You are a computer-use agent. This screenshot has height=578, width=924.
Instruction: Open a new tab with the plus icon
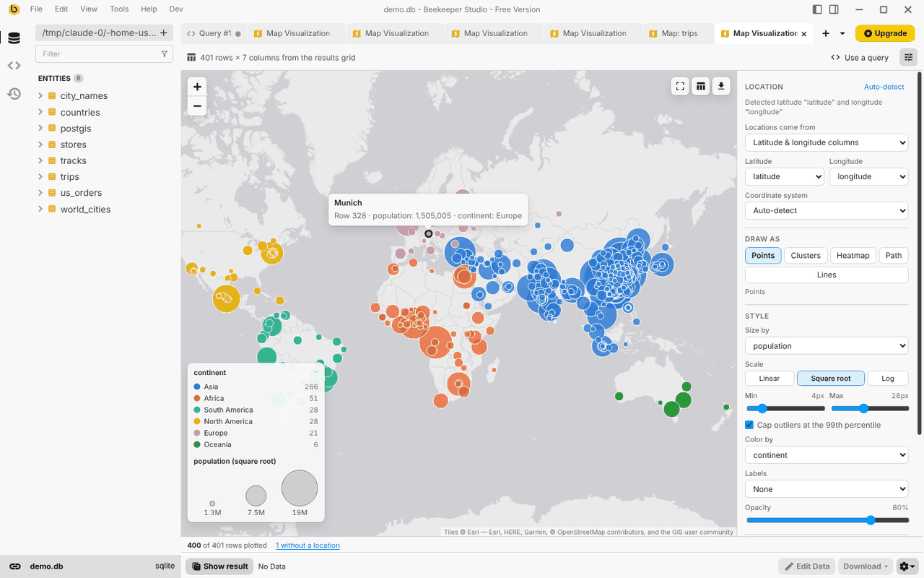pyautogui.click(x=826, y=33)
